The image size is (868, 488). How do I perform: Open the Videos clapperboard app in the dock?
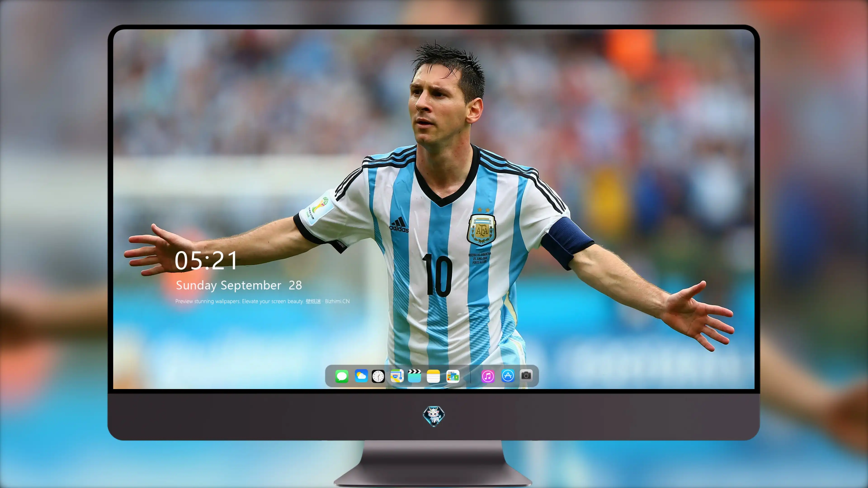(415, 376)
